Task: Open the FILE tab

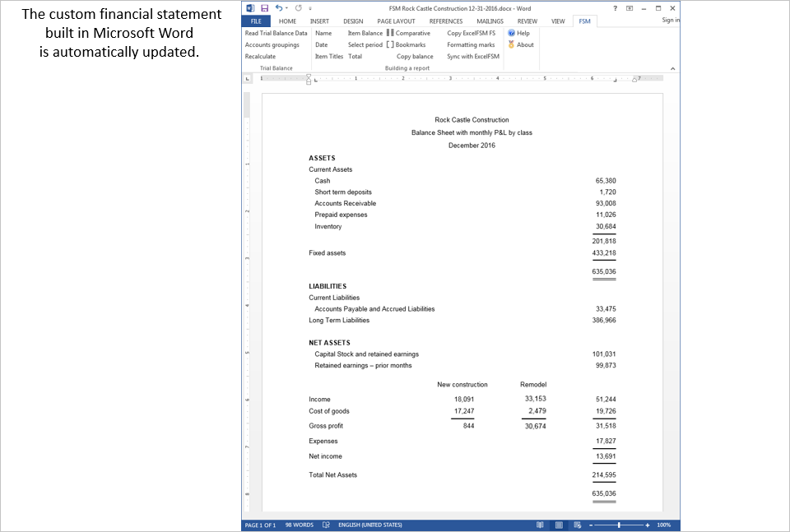Action: [x=256, y=21]
